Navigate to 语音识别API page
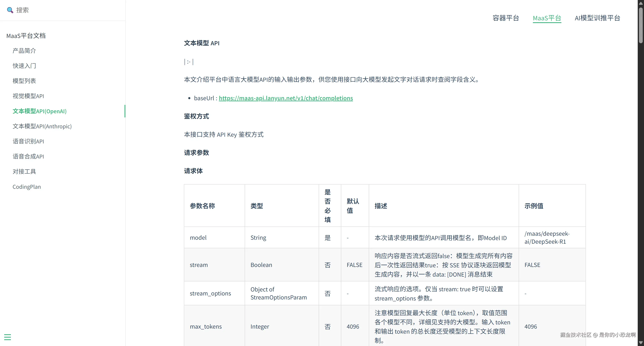 (28, 141)
